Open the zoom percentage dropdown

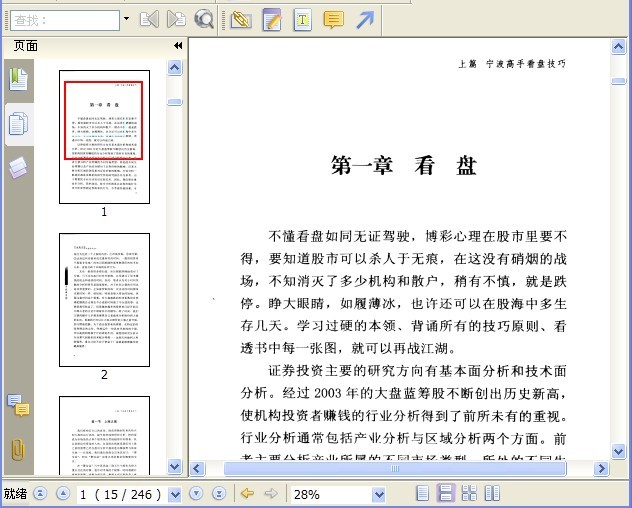(378, 494)
